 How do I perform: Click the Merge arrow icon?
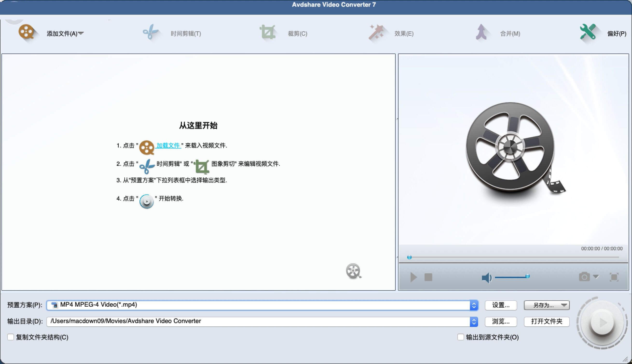[x=481, y=32]
